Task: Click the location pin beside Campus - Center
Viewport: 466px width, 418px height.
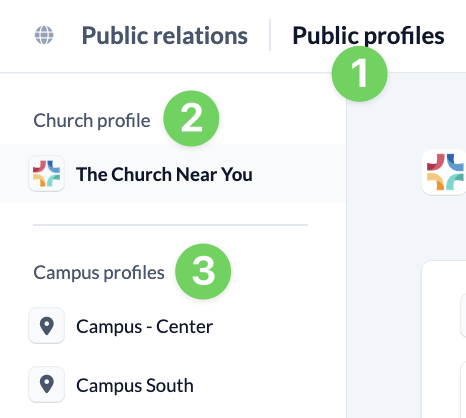Action: pos(46,325)
